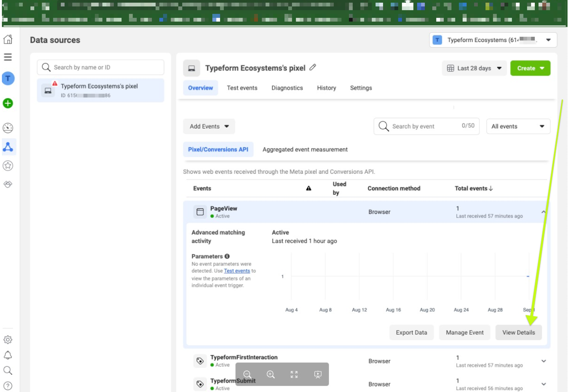Click the Aug 16 chart axis label
This screenshot has height=392, width=569.
click(393, 310)
